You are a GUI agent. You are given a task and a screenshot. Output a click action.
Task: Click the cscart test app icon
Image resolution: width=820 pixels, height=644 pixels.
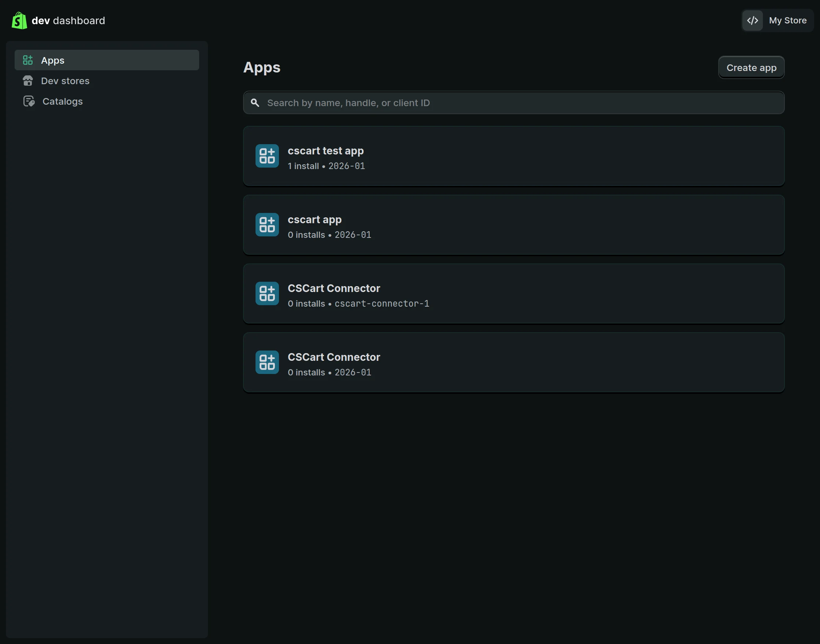click(x=267, y=156)
